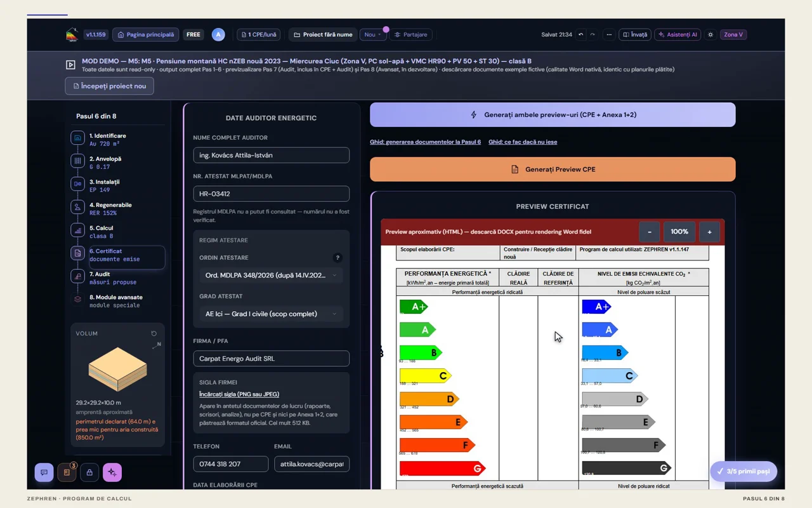This screenshot has width=812, height=508.
Task: Click the play icon beside MOD DEMO banner
Action: click(x=70, y=65)
